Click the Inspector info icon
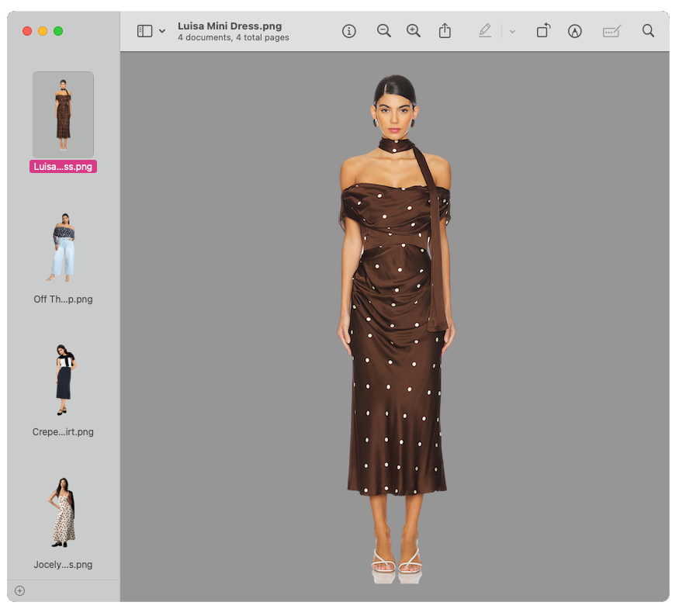This screenshot has height=616, width=679. tap(349, 31)
